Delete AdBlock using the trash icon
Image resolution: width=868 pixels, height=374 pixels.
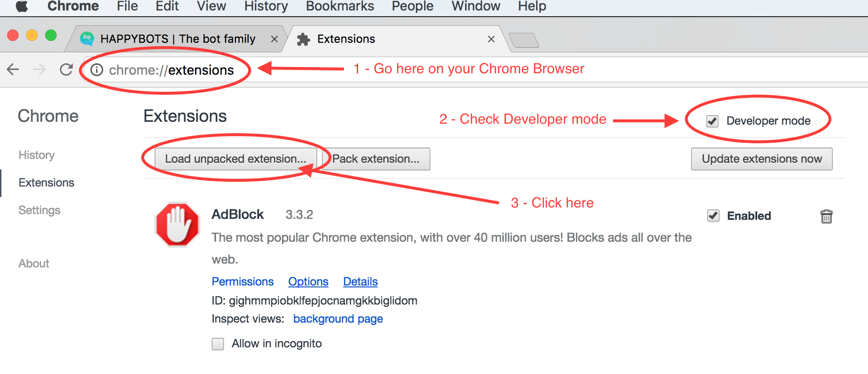pyautogui.click(x=827, y=217)
